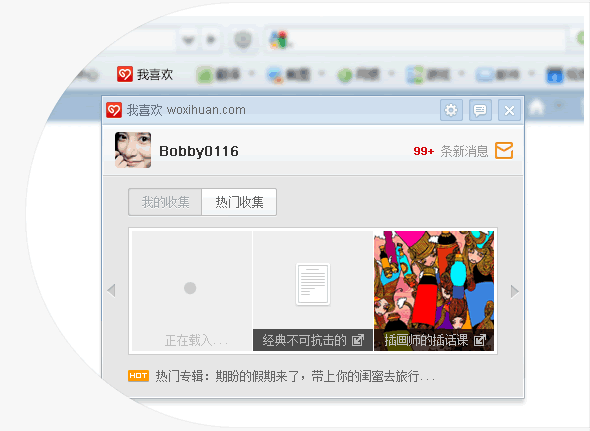Click the blurred home icon behind panel
Viewport: 590px width, 431px height.
[x=537, y=107]
